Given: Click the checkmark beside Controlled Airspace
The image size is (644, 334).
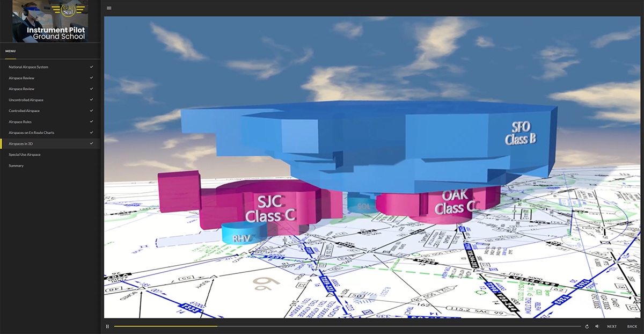Looking at the screenshot, I should 92,111.
